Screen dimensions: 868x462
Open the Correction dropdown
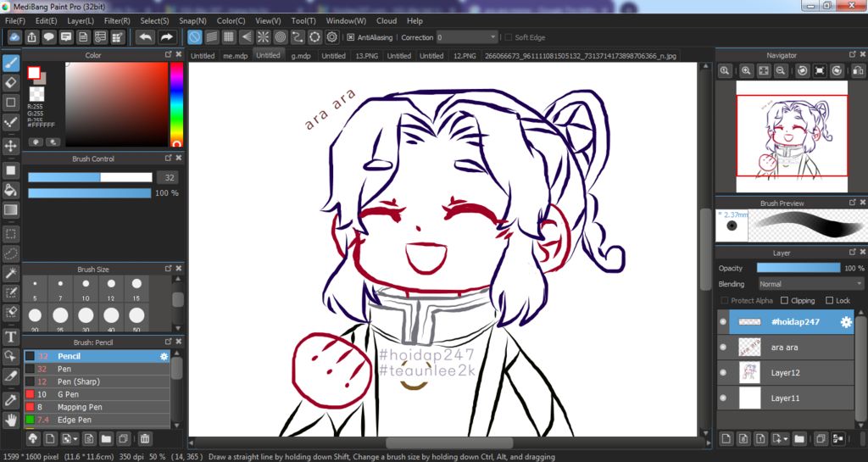tap(467, 37)
